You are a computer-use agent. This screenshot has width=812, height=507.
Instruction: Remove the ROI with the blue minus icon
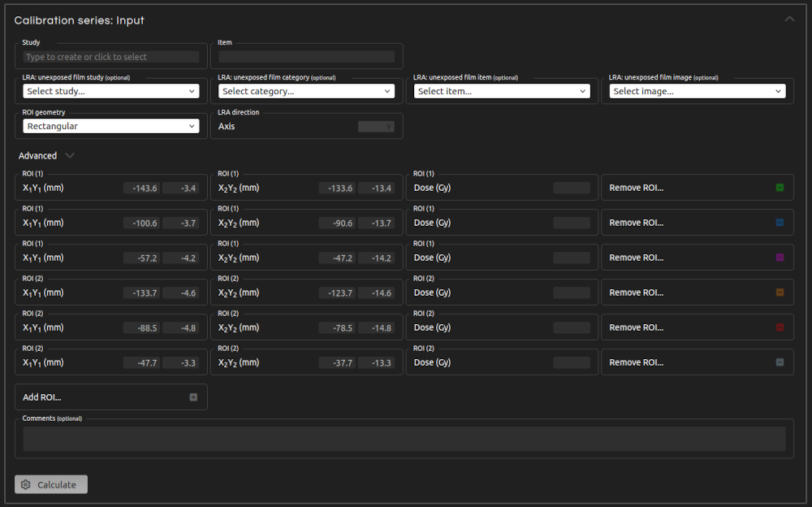[780, 223]
